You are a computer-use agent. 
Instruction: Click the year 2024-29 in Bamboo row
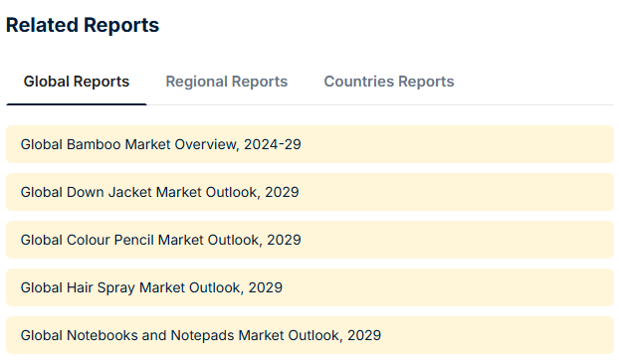tap(273, 144)
